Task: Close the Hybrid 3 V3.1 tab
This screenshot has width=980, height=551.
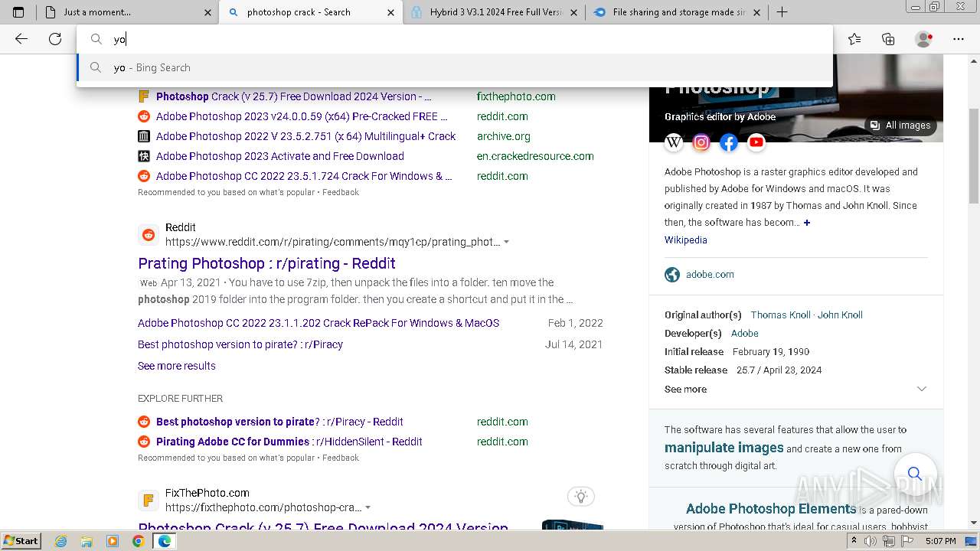Action: point(574,12)
